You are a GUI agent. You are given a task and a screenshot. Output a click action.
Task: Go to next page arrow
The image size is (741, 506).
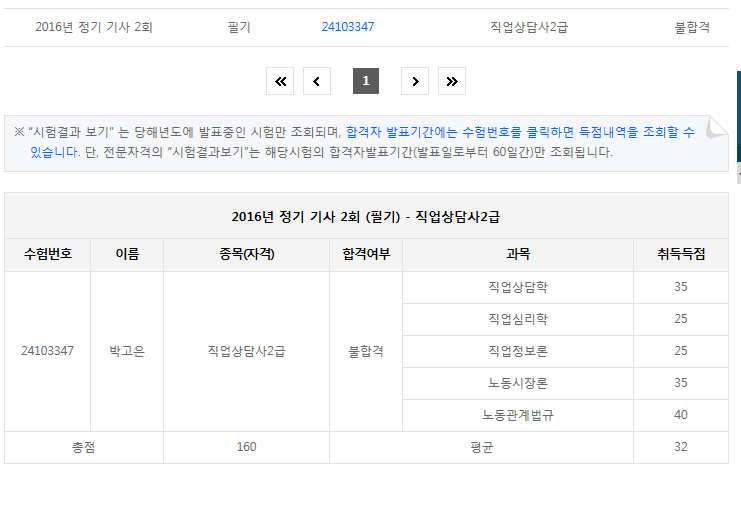[415, 81]
